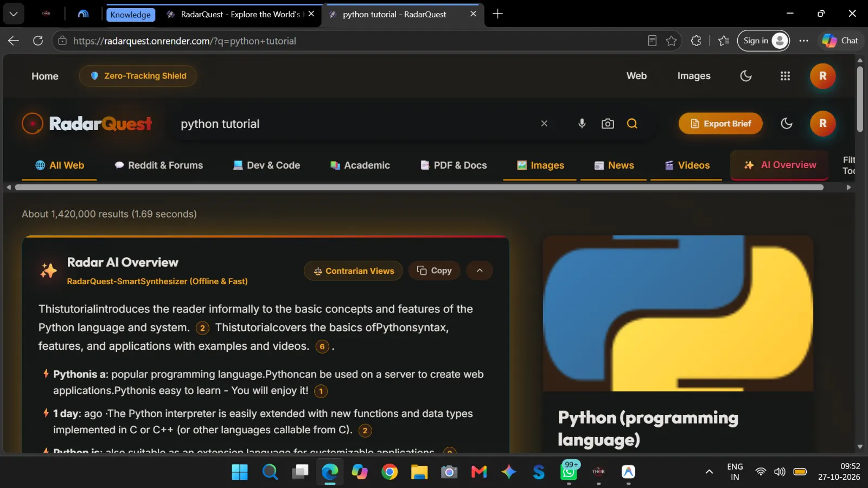Switch to the Reddit & Forums tab
Image resolution: width=868 pixels, height=488 pixels.
(158, 165)
